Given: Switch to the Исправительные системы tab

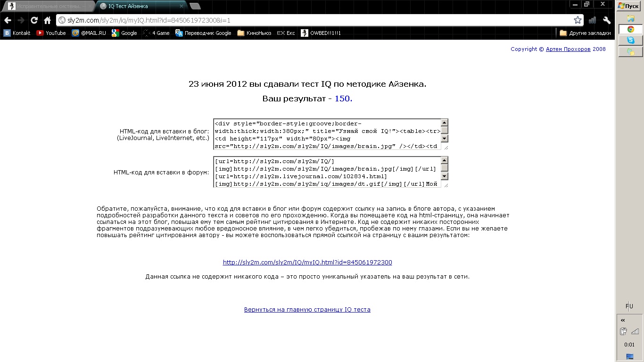Looking at the screenshot, I should coord(47,6).
